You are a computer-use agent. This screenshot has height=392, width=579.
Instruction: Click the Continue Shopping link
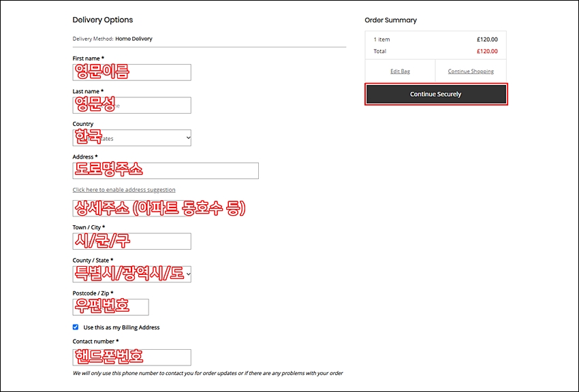point(471,71)
